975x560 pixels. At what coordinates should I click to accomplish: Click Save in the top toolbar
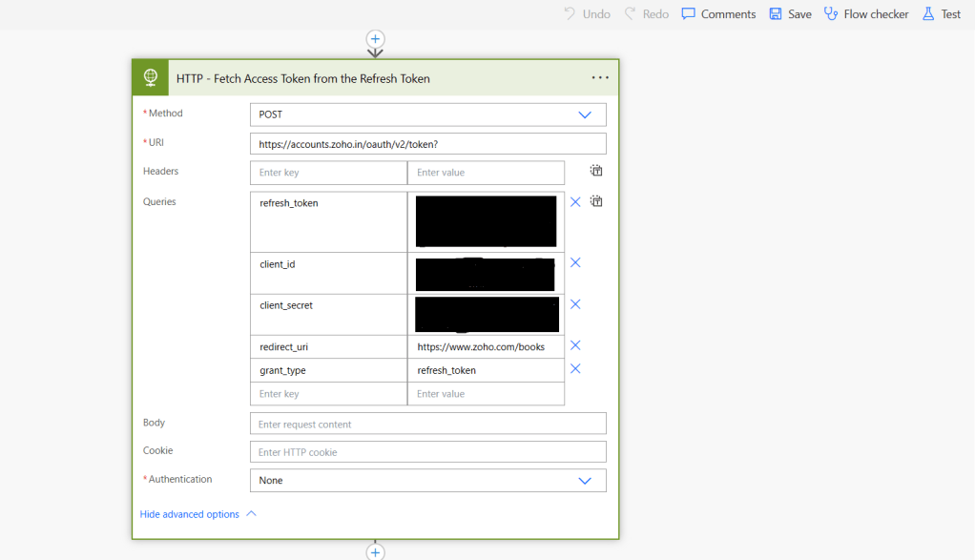click(x=790, y=14)
